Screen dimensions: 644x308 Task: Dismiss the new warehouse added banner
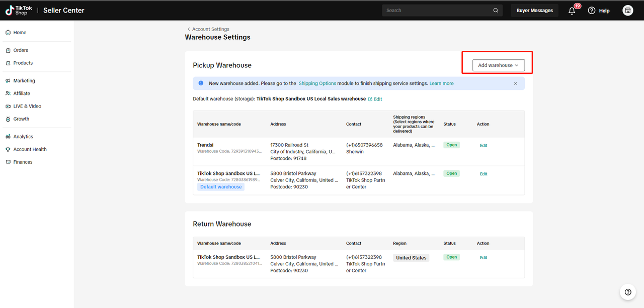515,83
